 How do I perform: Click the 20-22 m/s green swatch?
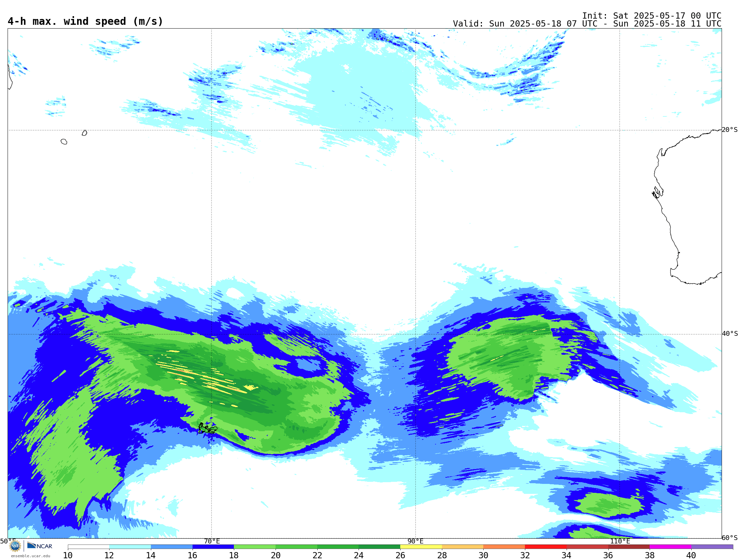click(296, 547)
